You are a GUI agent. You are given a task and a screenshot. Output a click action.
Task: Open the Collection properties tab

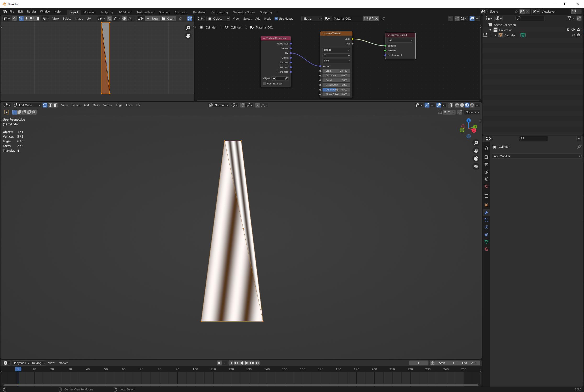486,196
